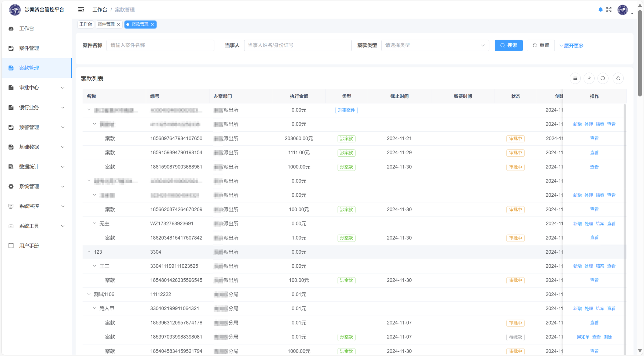The height and width of the screenshot is (356, 644).
Task: Click the number WZ1732763923691 cell
Action: (172, 224)
